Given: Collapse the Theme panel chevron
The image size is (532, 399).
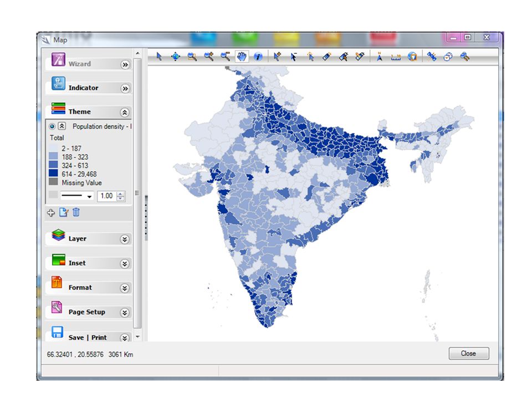Looking at the screenshot, I should [x=125, y=112].
